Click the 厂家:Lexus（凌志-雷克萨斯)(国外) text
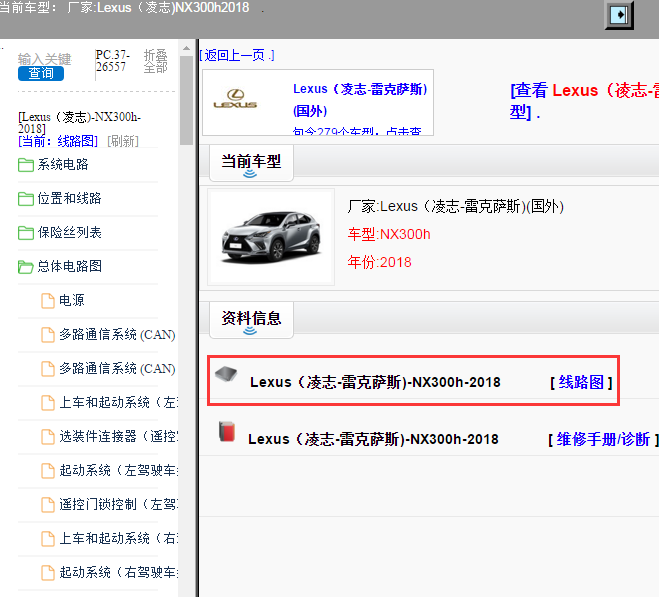 click(x=455, y=206)
